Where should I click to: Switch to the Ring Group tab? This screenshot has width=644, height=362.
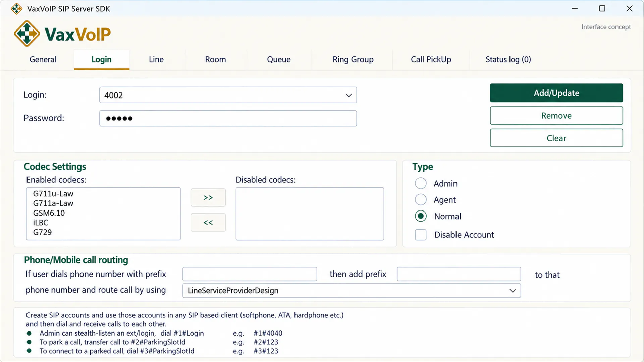[353, 59]
